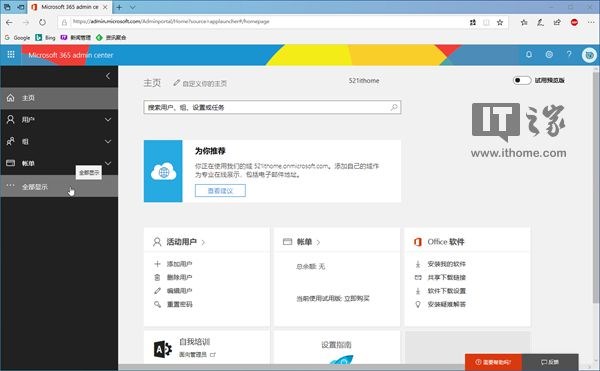Open the 设置指南 card
Screen dimensions: 600x371
337,347
